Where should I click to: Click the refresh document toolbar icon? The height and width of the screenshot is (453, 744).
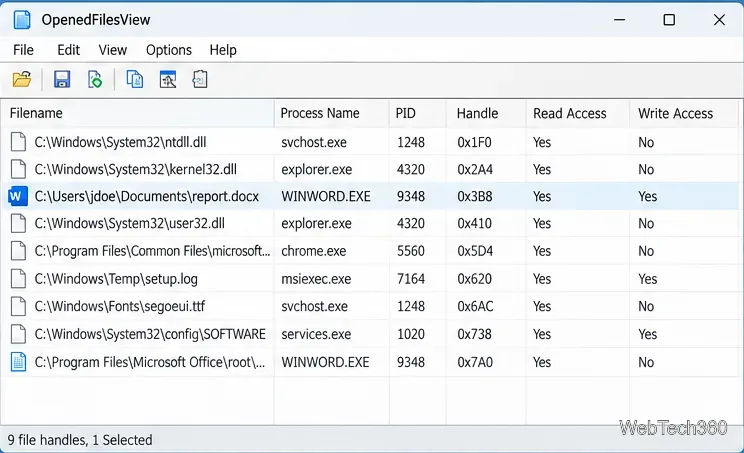coord(95,79)
